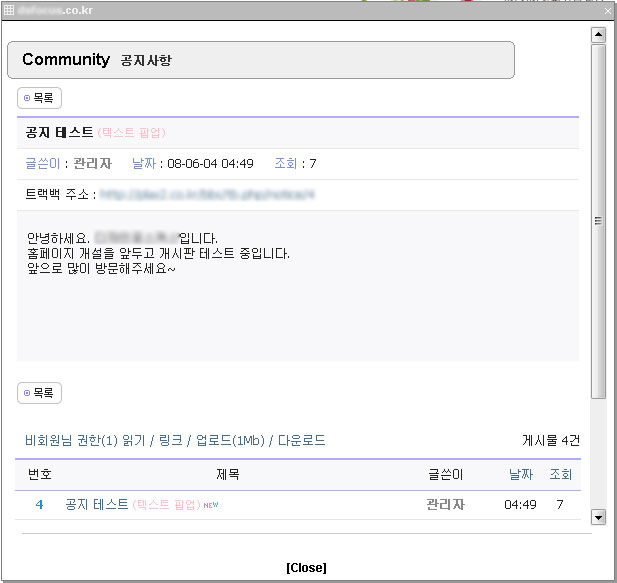Click the top 목록 list button
617x583 pixels.
coord(40,98)
